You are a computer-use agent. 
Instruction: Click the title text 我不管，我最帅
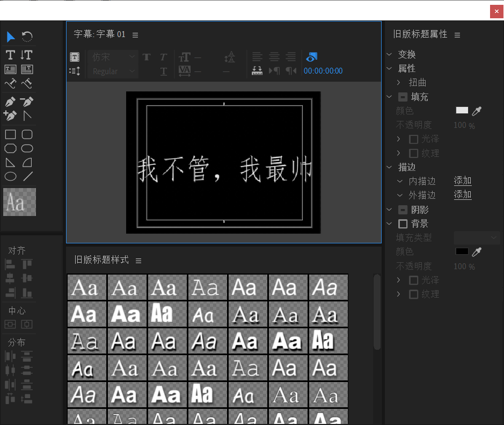[x=225, y=169]
